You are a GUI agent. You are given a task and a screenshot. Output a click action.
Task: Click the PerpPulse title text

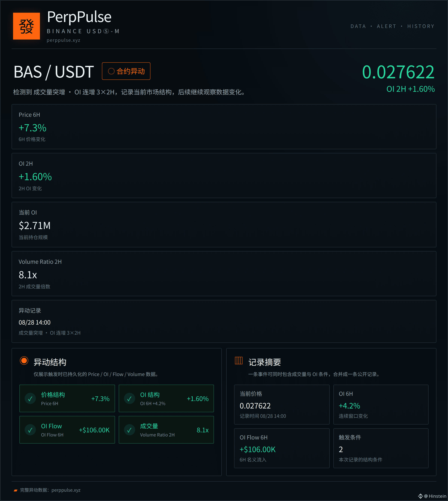(79, 17)
